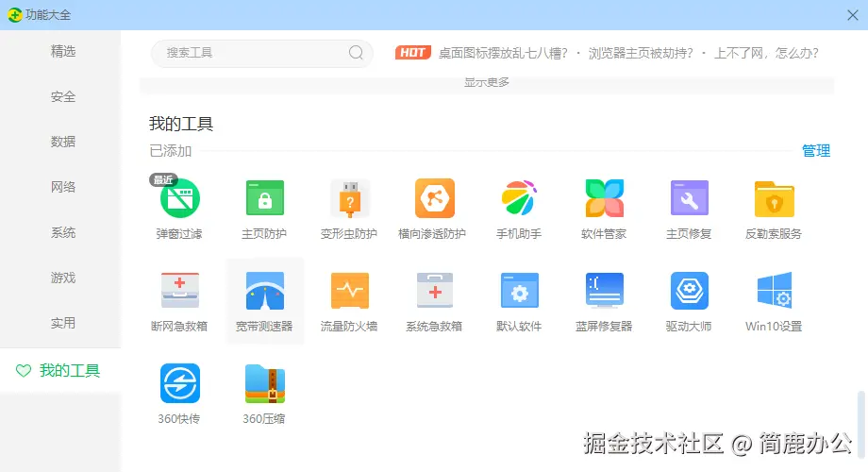This screenshot has height=472, width=868.
Task: Open the 流量防火墙 traffic firewall icon
Action: (349, 291)
